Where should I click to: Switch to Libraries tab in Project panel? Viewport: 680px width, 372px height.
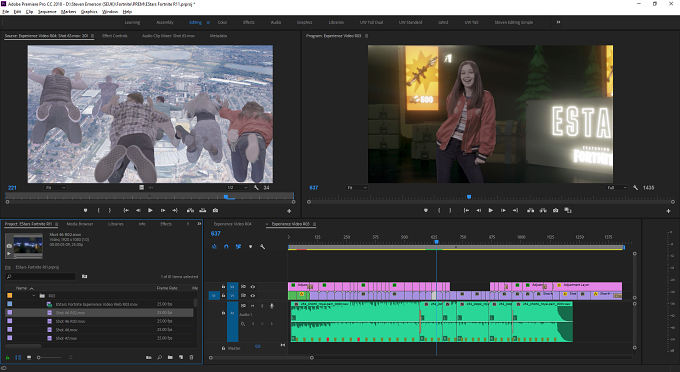coord(115,224)
